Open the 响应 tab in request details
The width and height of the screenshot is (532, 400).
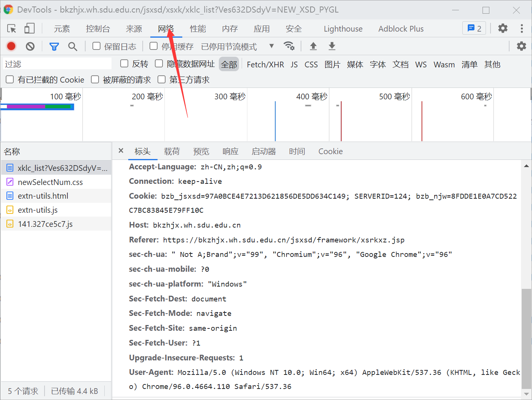coord(230,151)
